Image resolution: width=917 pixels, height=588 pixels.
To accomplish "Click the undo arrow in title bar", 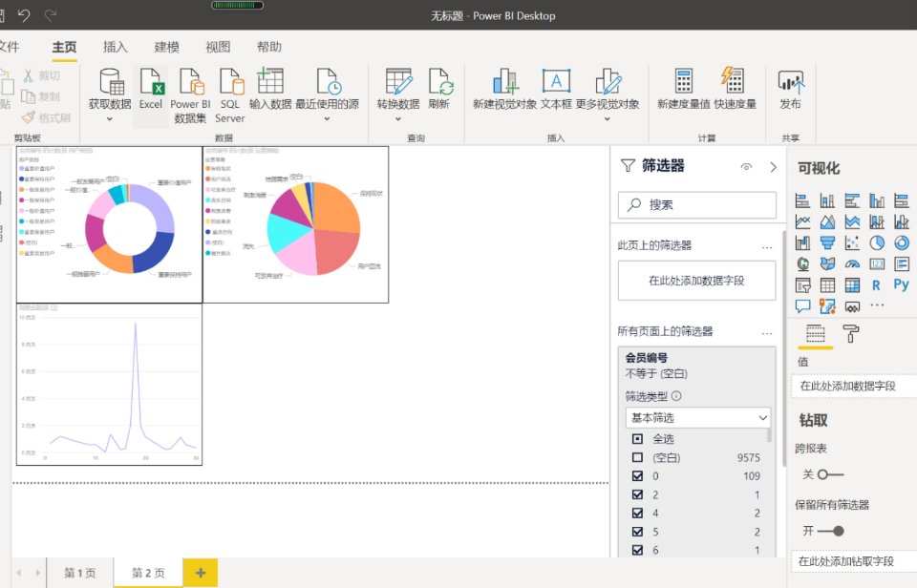I will 23,15.
